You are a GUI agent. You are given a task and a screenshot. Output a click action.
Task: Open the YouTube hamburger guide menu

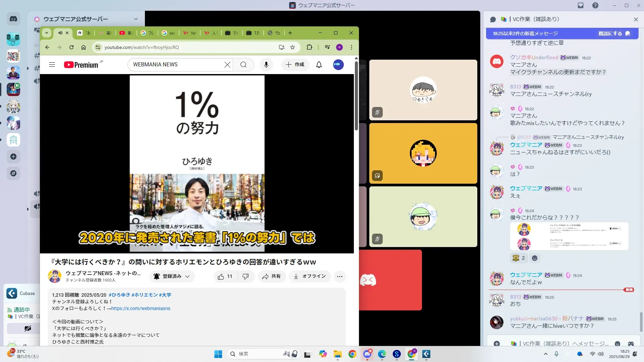52,65
